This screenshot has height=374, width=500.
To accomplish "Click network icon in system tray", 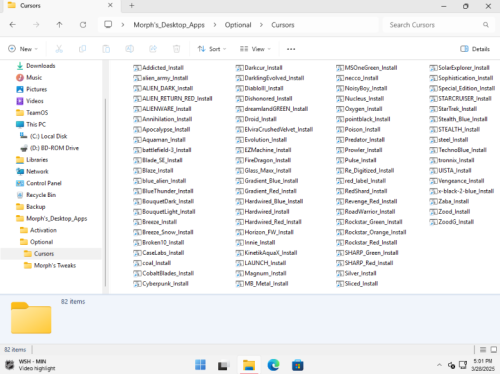I will pyautogui.click(x=463, y=365).
